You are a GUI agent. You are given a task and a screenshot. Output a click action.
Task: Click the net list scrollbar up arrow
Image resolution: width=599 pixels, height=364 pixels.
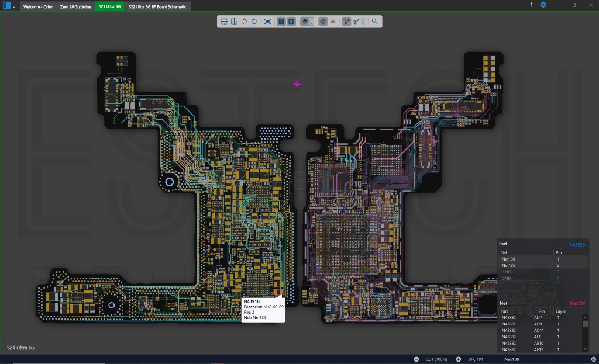(585, 317)
